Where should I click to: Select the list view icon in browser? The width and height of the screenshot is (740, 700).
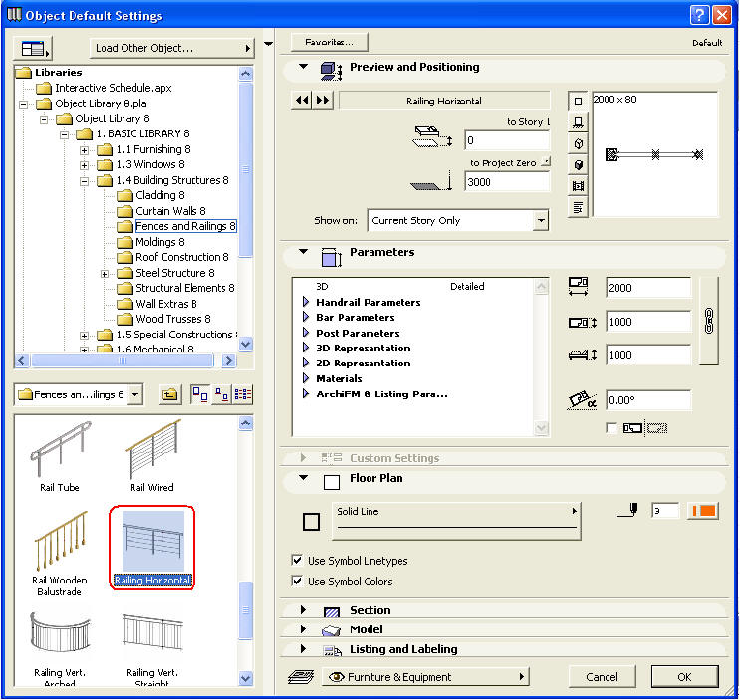pyautogui.click(x=242, y=394)
